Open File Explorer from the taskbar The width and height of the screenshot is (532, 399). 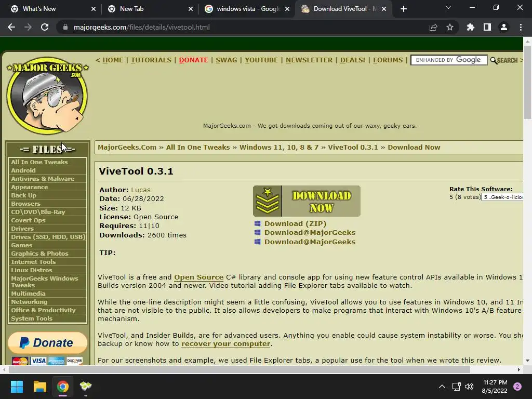click(x=39, y=387)
